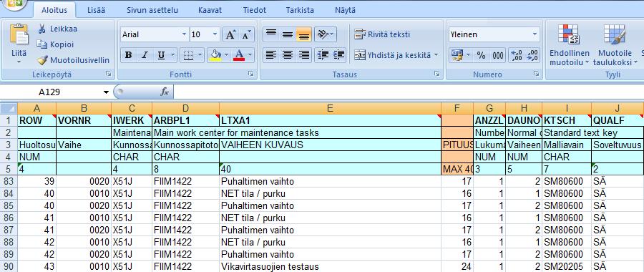The height and width of the screenshot is (272, 644).
Task: Toggle italic formatting
Action: [x=144, y=55]
